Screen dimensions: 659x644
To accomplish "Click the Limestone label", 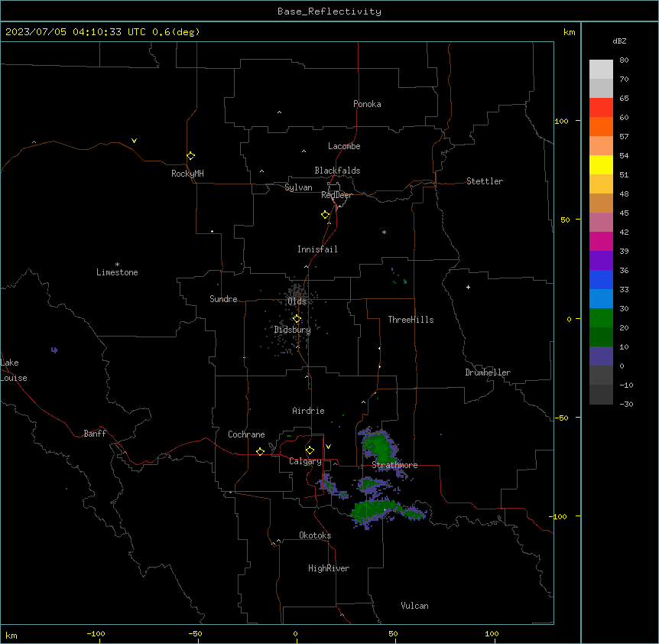I will pyautogui.click(x=117, y=272).
